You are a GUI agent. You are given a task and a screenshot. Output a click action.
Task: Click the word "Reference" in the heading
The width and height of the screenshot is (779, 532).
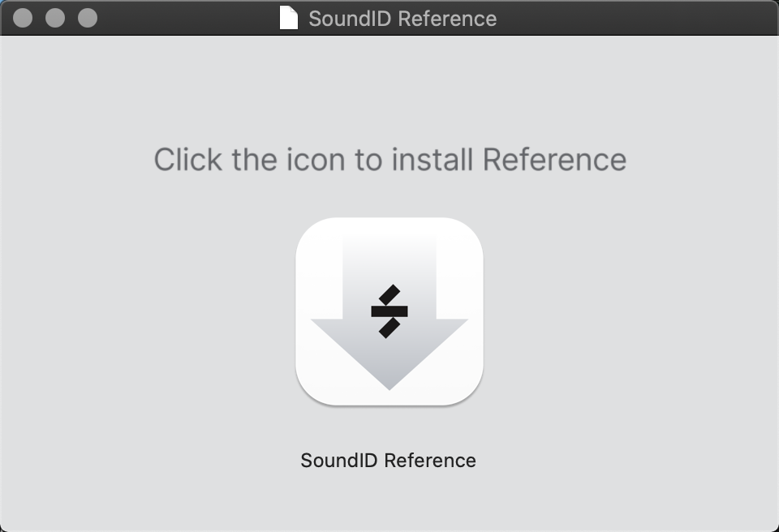554,160
